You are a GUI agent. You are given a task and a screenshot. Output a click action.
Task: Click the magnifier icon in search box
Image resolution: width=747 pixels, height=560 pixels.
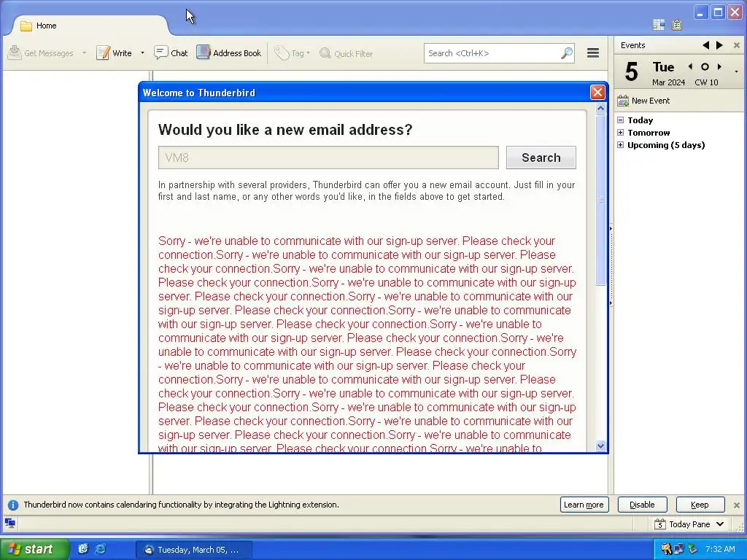pos(566,53)
